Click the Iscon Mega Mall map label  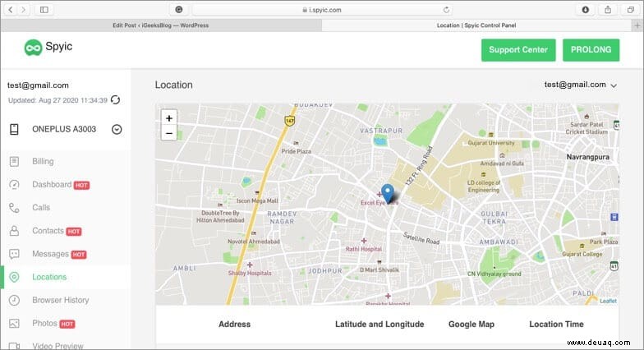[257, 200]
